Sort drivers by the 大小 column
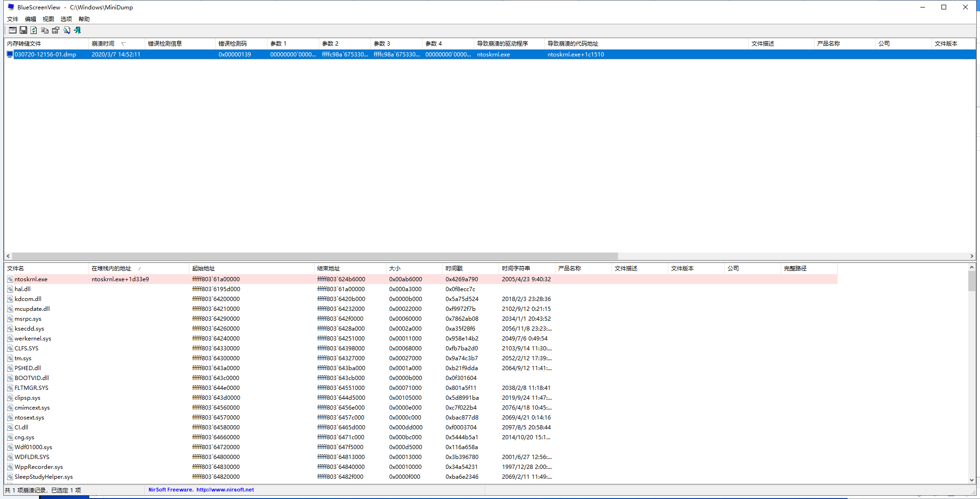 395,268
